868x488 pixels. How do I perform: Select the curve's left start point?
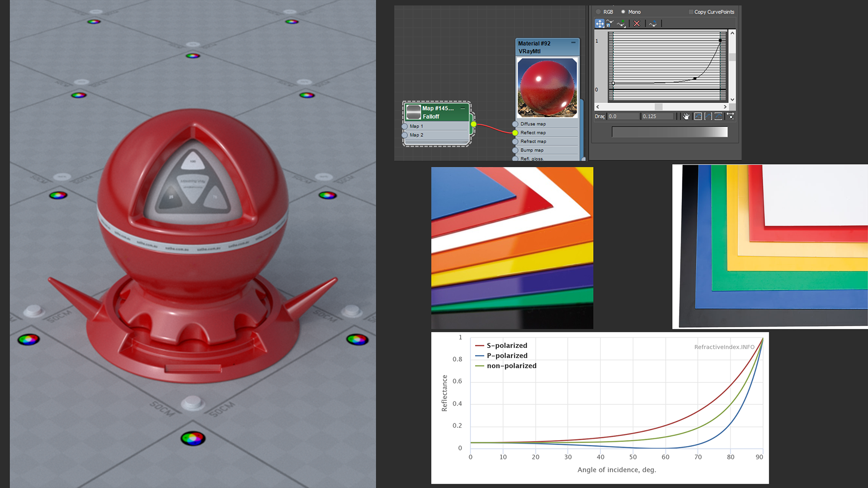[x=613, y=83]
